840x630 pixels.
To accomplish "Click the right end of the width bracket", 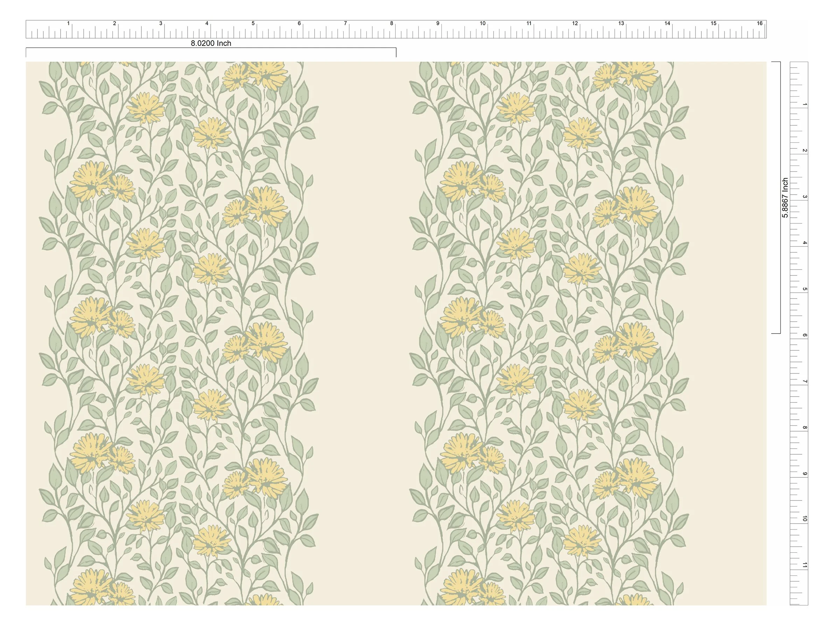I will (396, 52).
